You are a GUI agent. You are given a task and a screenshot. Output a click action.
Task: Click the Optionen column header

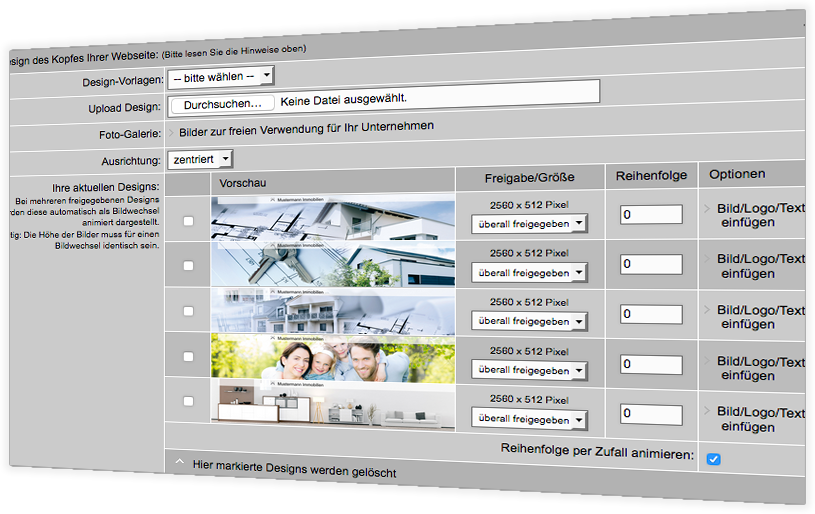(737, 174)
